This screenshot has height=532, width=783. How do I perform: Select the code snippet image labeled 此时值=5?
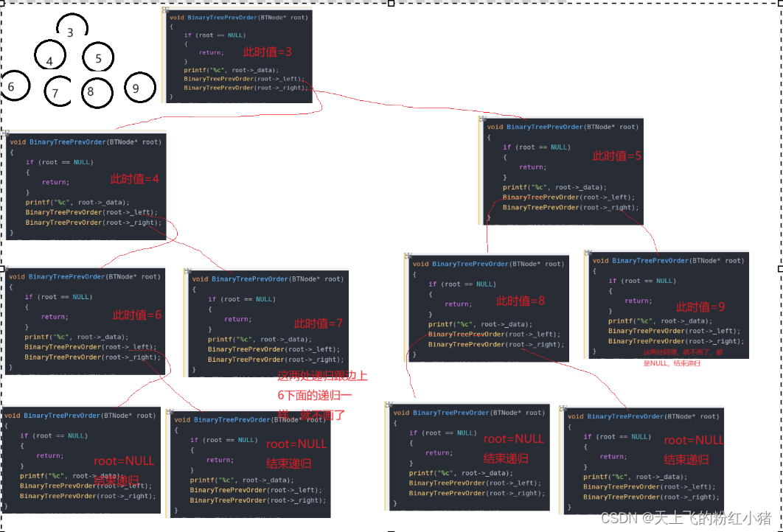(x=563, y=171)
